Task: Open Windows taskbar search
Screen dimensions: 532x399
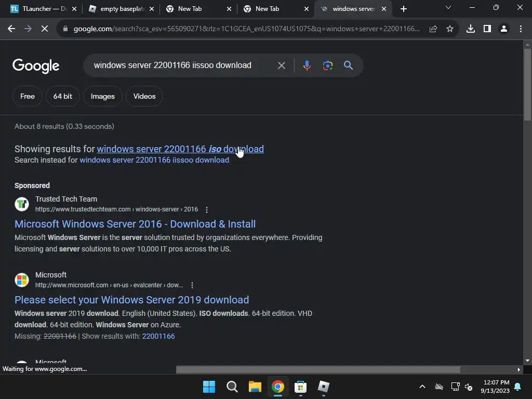Action: coord(232,387)
